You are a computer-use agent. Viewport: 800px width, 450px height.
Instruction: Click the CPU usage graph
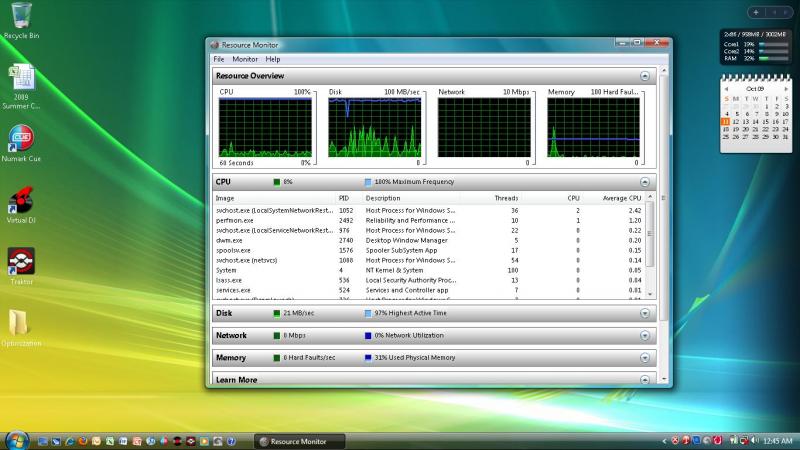point(265,128)
